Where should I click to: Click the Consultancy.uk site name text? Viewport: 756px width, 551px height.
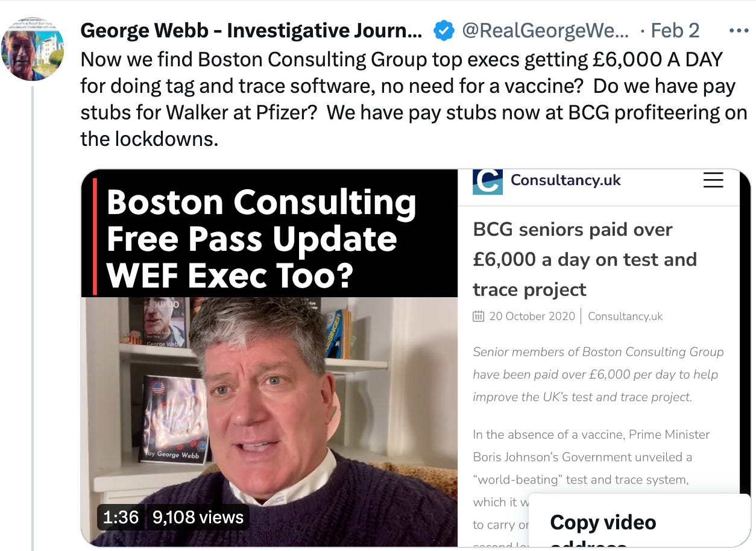pos(565,180)
